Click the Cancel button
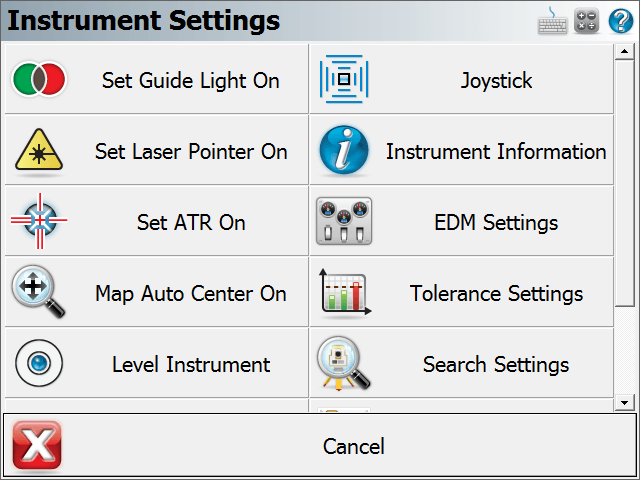Image resolution: width=640 pixels, height=480 pixels. 320,446
